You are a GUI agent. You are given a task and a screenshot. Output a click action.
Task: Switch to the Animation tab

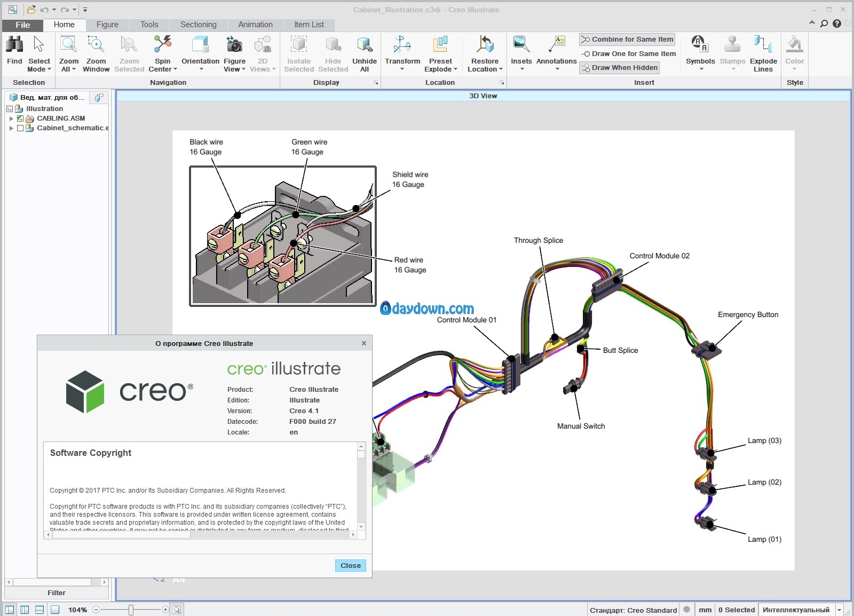coord(255,25)
